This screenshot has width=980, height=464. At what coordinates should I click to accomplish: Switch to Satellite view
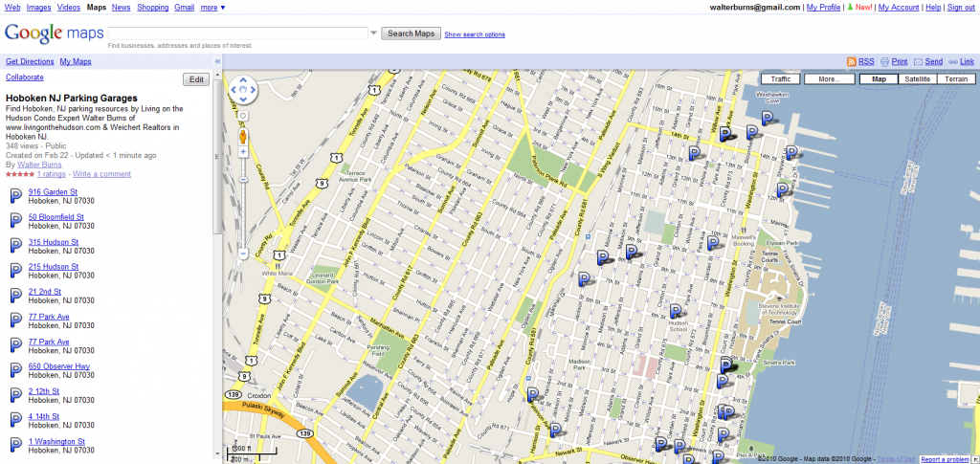918,79
